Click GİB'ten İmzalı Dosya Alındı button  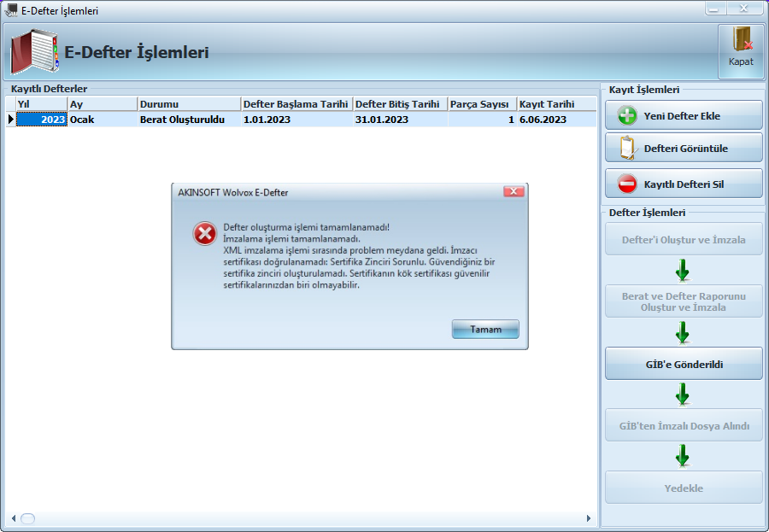coord(684,425)
